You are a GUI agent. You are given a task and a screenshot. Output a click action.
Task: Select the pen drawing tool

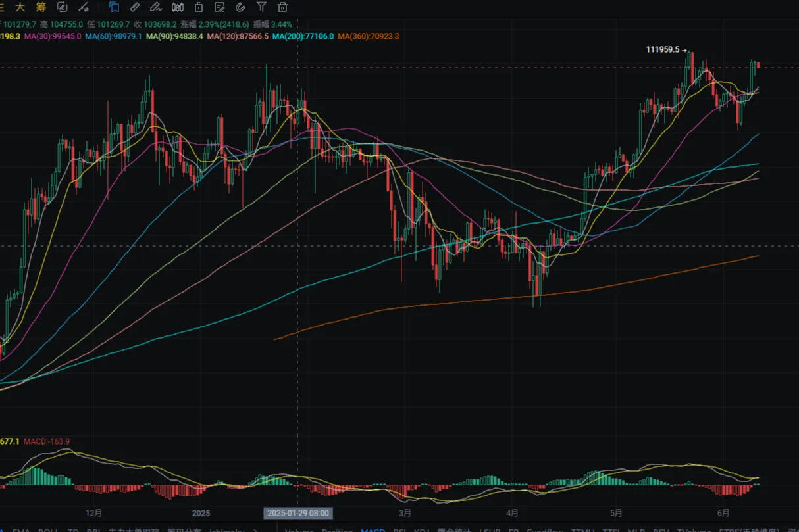[155, 7]
